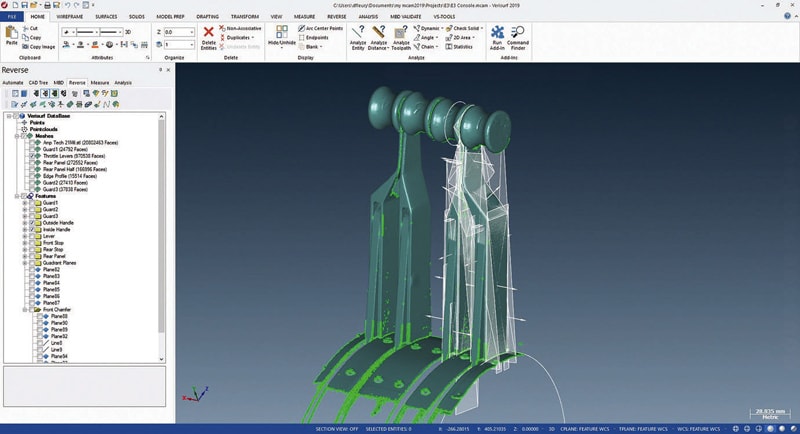Screen dimensions: 800x434
Task: Check the Lever feature checkbox
Action: 32,236
